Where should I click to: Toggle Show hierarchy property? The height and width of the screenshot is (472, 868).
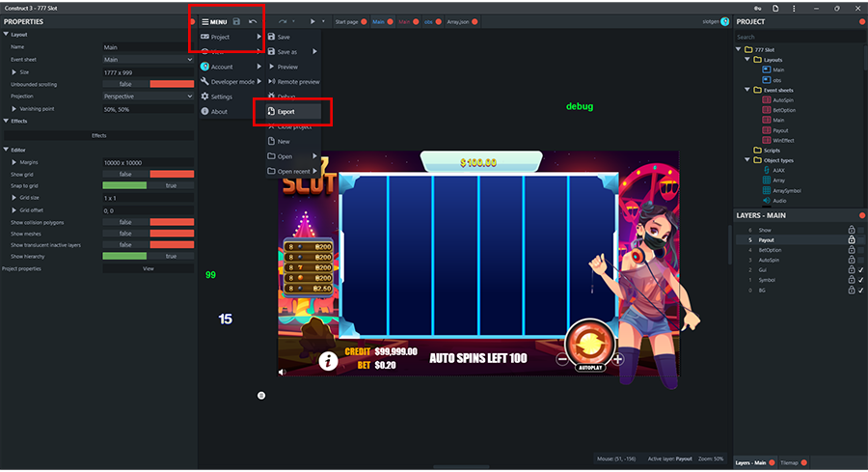(x=149, y=256)
